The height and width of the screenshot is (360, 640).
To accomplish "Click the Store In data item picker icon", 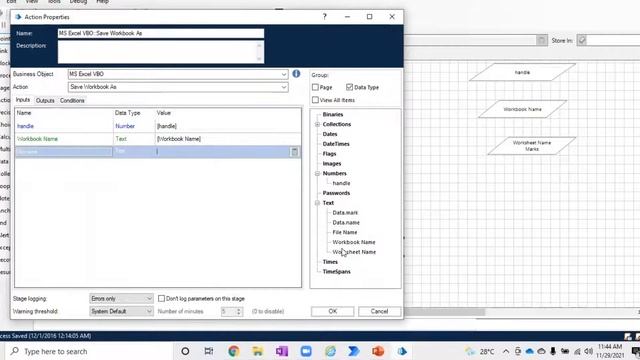I will click(582, 40).
